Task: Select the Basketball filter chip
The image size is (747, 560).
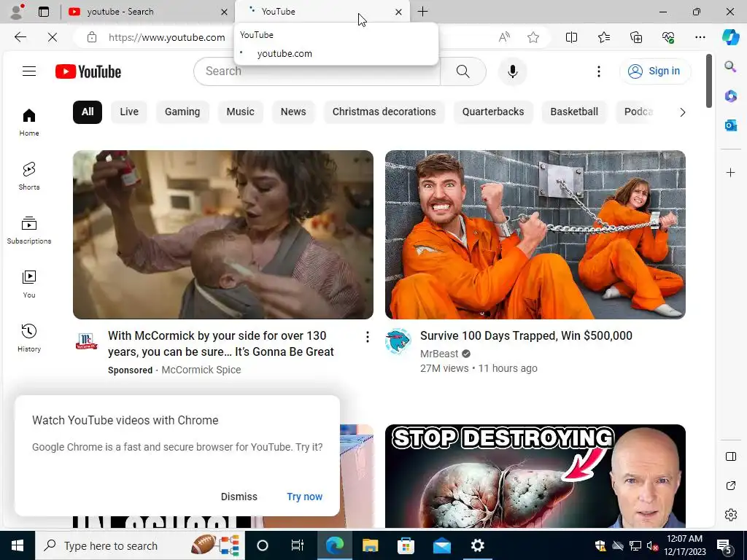Action: (x=574, y=112)
